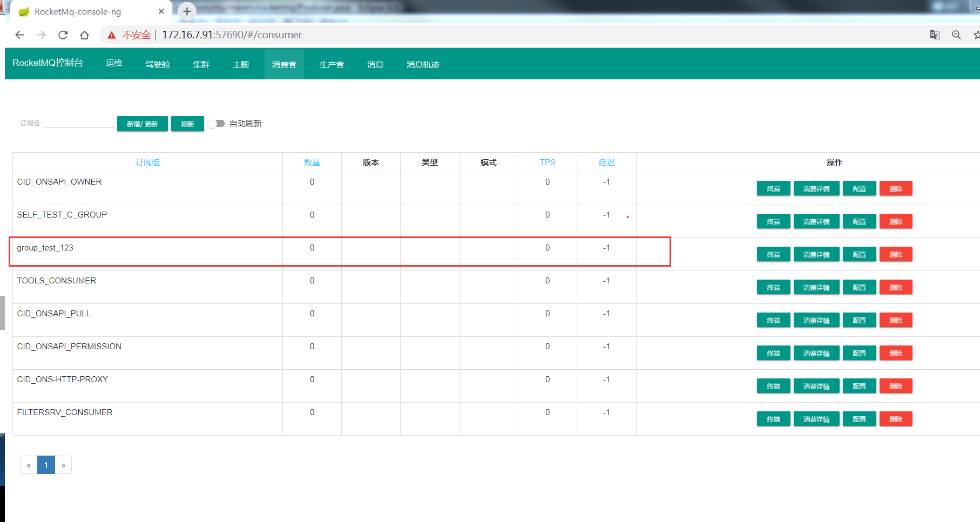The height and width of the screenshot is (522, 980).
Task: View 消费详情 for SELF_TEST_C_GROUP
Action: 816,221
